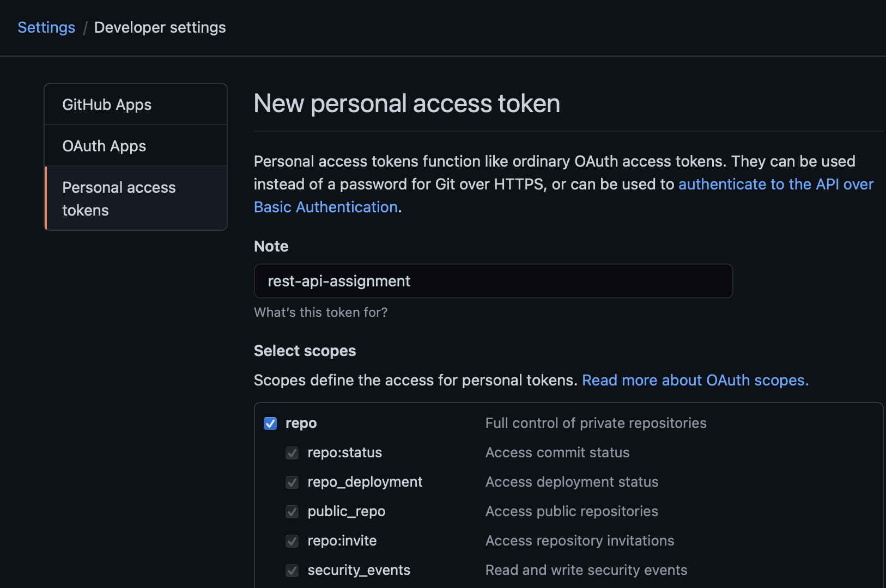Screen dimensions: 886x588
Task: Click the Select scopes heading
Action: click(305, 351)
